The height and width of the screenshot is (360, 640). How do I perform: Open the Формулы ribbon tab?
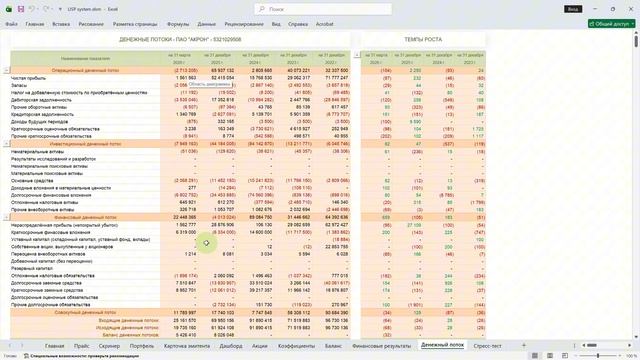178,24
